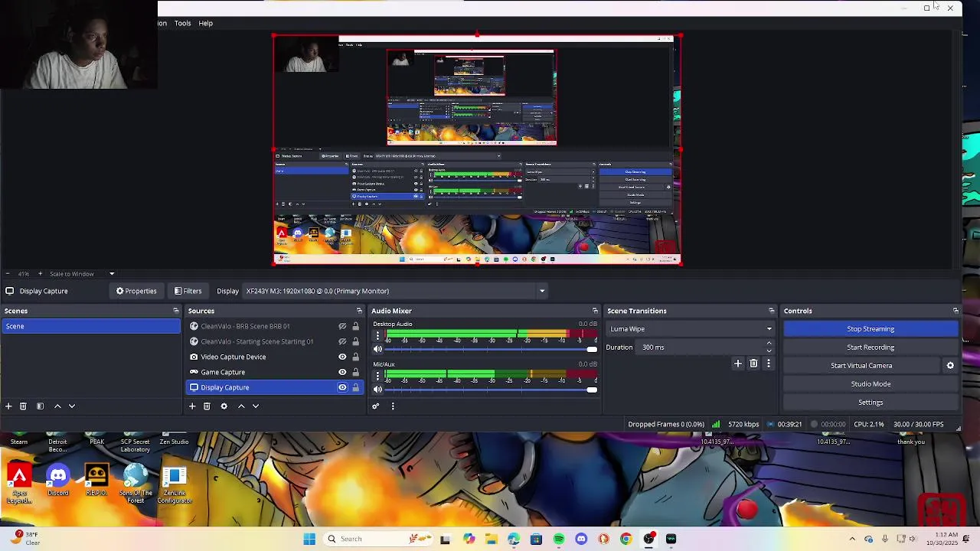Open the Help menu
Image resolution: width=980 pixels, height=551 pixels.
(x=206, y=23)
